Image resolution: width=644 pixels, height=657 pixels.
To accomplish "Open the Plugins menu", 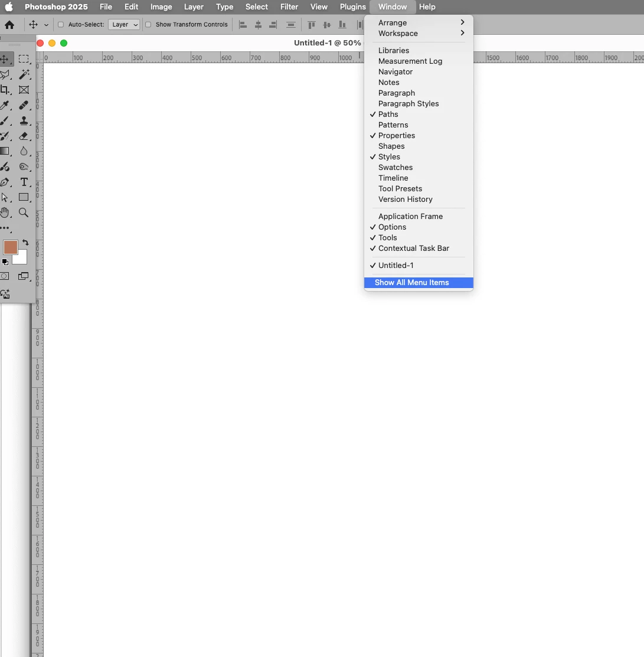I will [x=353, y=6].
